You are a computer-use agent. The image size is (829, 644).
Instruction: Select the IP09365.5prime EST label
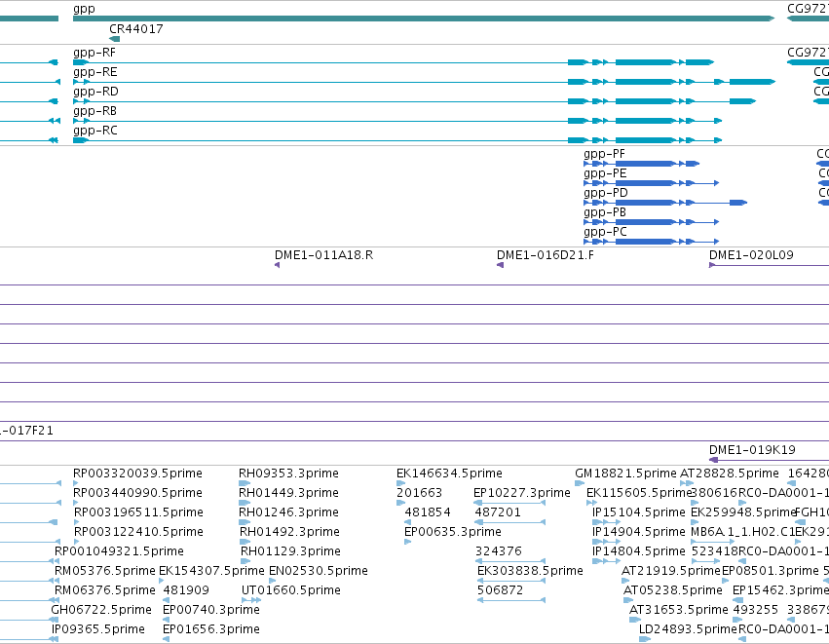tap(97, 629)
